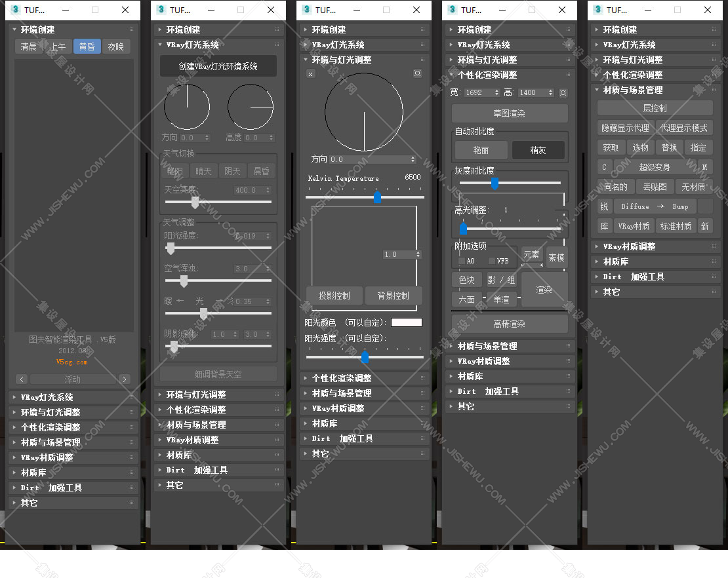Click the small x button above the direction dial
This screenshot has height=578, width=728.
click(x=311, y=74)
